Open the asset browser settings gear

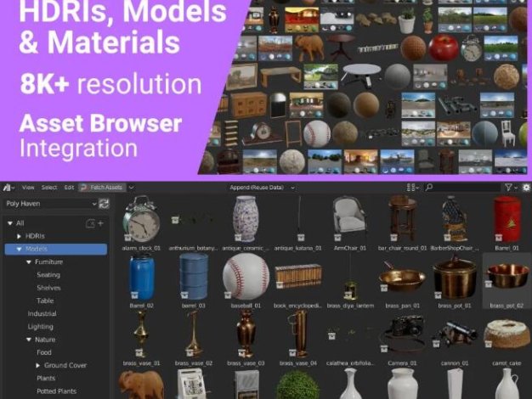[526, 188]
